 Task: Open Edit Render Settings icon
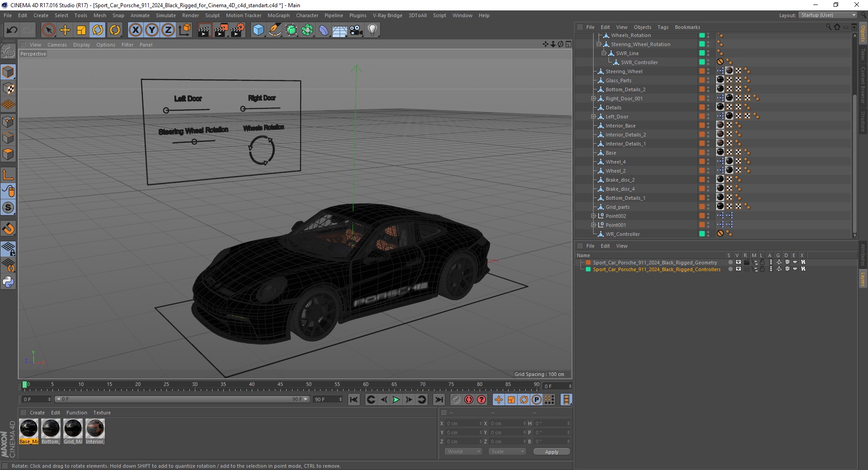pos(237,30)
